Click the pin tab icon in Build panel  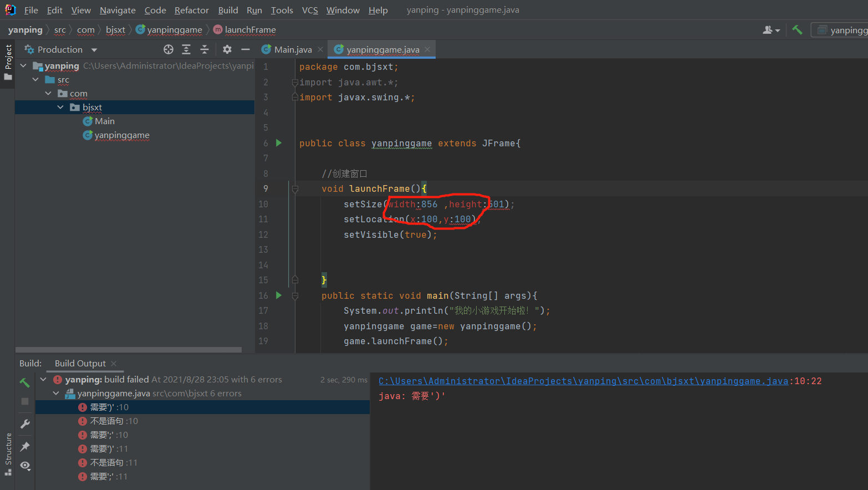coord(25,446)
